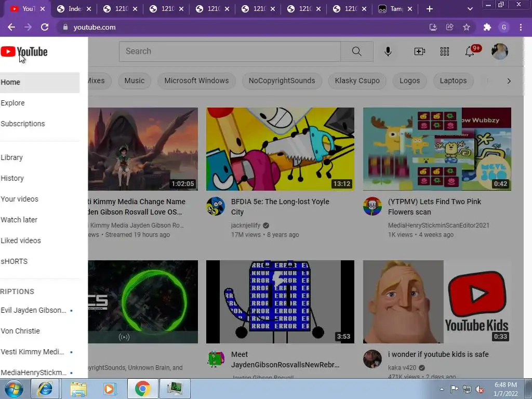
Task: Open History in the sidebar
Action: point(39,178)
